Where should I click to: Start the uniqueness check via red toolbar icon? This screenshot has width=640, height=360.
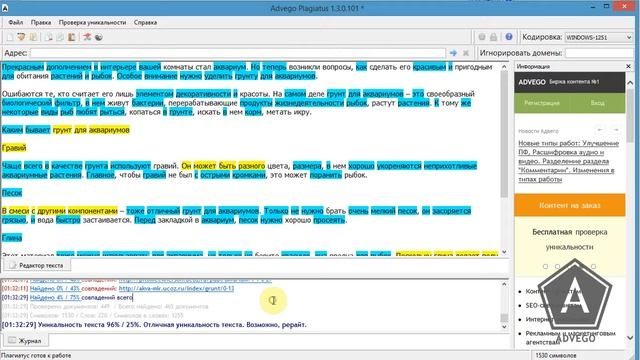87,37
